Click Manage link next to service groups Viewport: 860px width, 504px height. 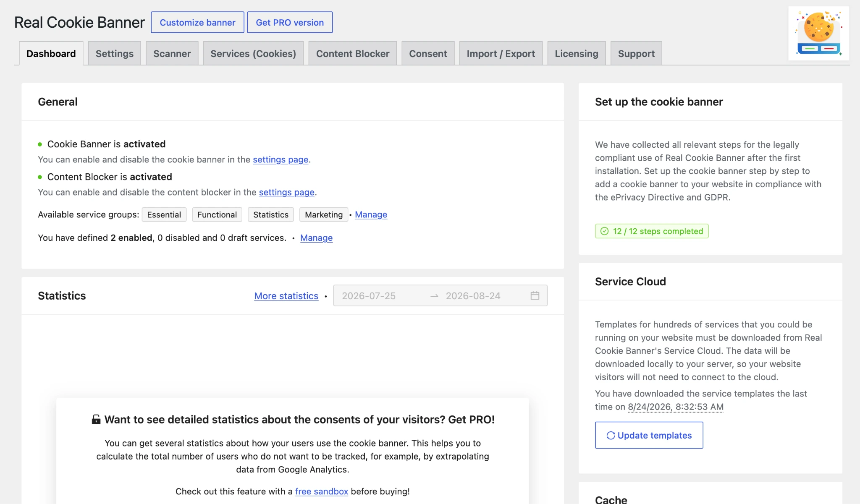point(371,214)
